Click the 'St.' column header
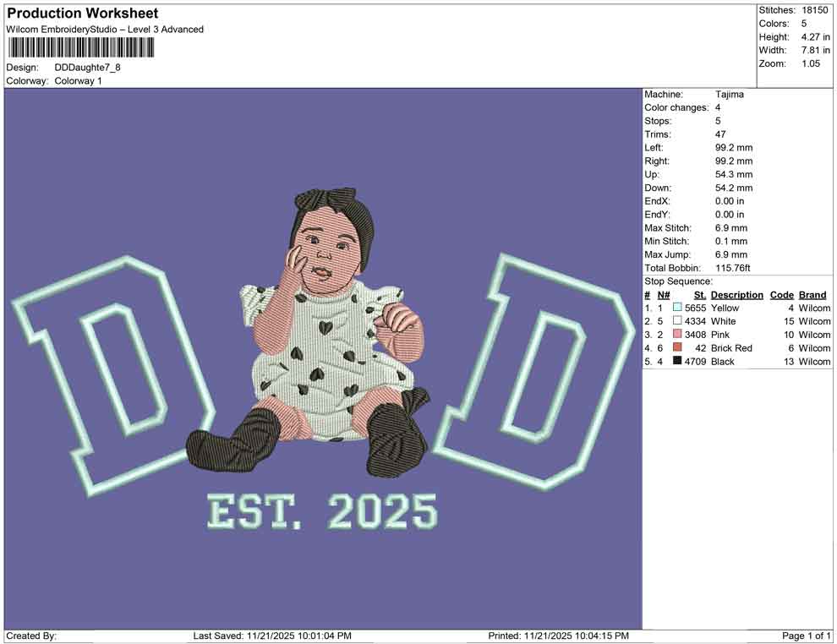 [x=700, y=294]
